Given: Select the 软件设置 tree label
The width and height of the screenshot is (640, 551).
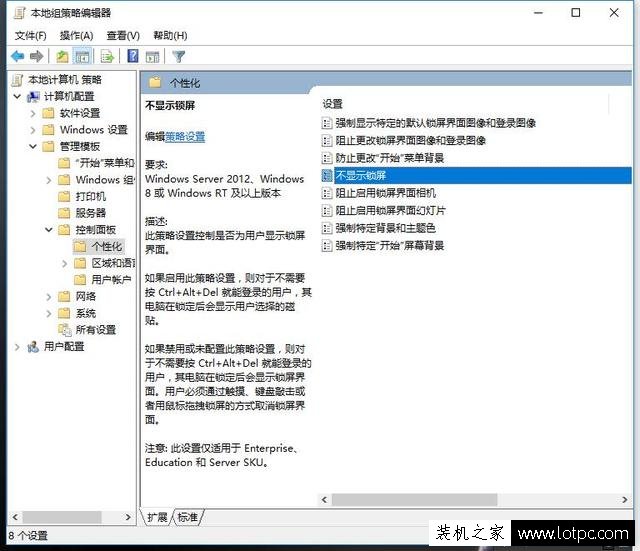Looking at the screenshot, I should [x=80, y=113].
